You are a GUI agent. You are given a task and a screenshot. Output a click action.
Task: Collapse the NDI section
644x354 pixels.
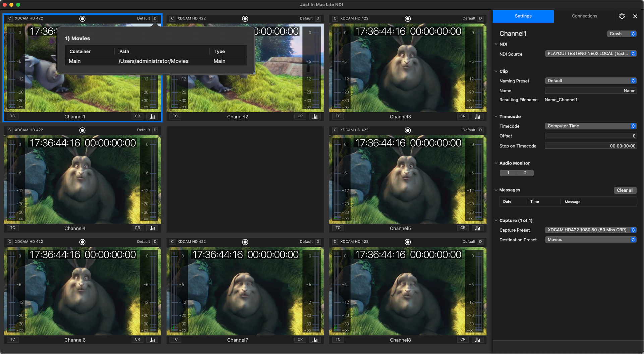coord(496,44)
